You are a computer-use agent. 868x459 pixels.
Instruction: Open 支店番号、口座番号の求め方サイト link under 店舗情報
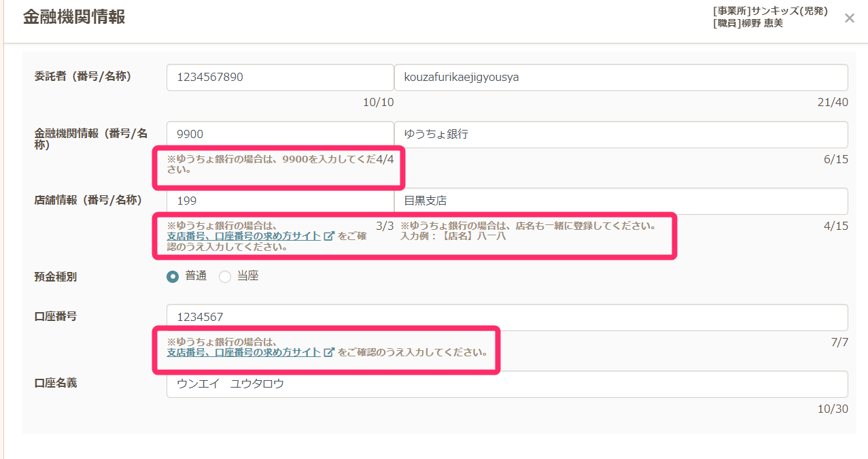(244, 237)
